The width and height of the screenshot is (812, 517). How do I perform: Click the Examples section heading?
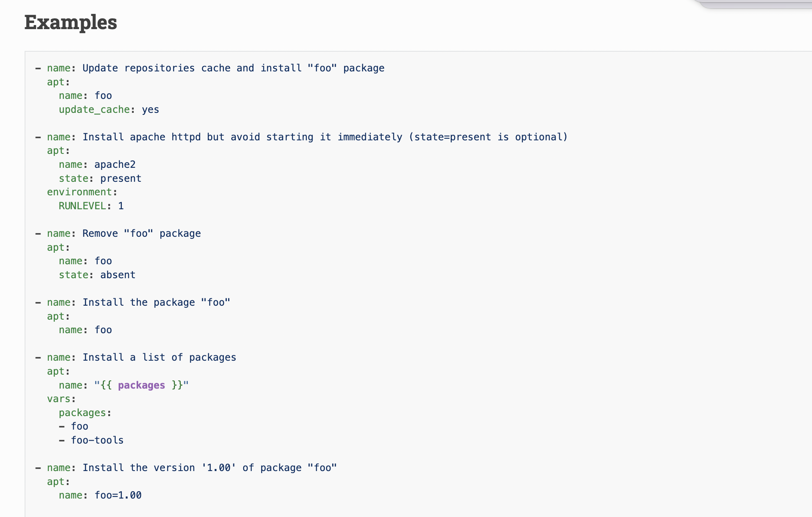coord(71,22)
